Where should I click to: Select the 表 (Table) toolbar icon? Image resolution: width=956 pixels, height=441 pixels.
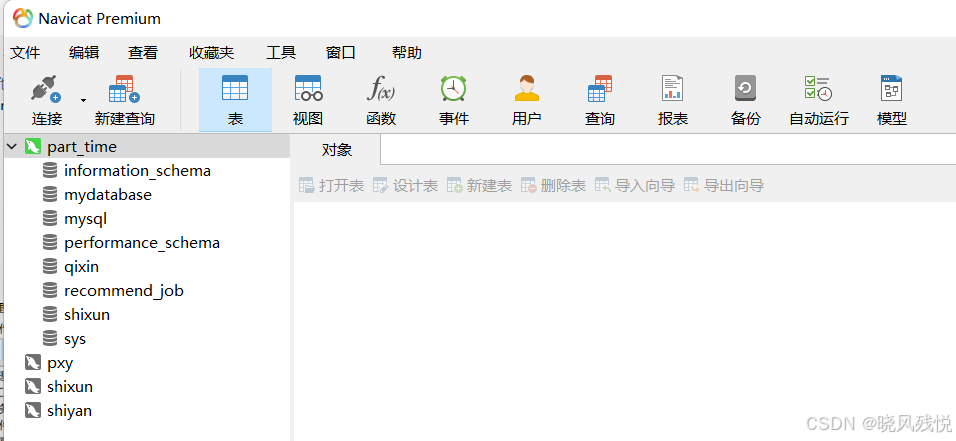235,88
